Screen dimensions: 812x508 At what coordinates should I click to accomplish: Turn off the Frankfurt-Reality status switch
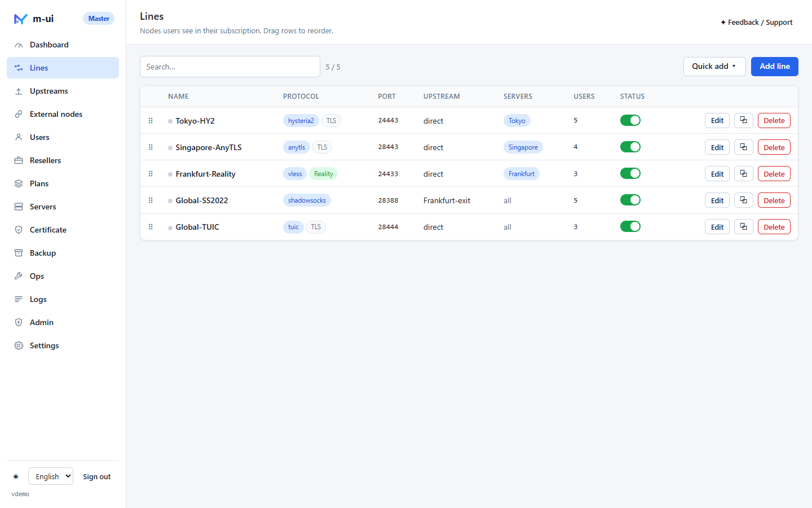(x=630, y=173)
